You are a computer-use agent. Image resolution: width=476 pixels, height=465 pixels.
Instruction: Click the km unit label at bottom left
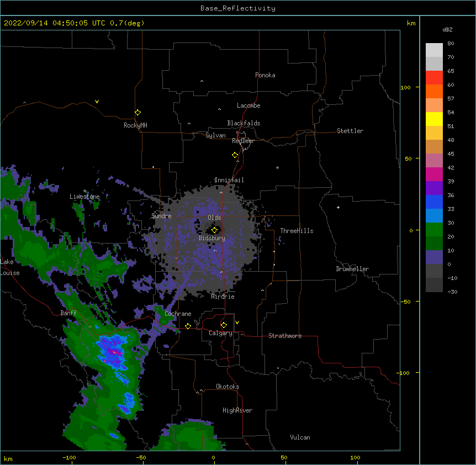[8, 459]
